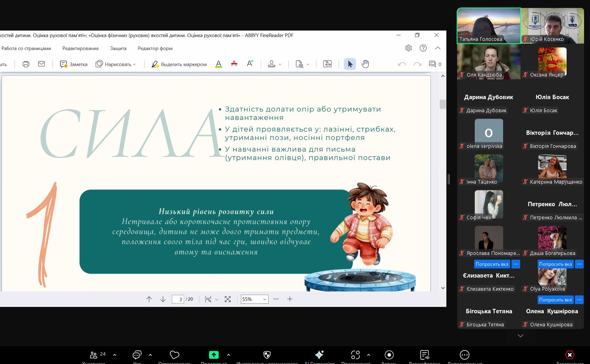This screenshot has width=590, height=364.
Task: Click Попросить вкл for Ярослава Пономаренко
Action: coord(492,264)
